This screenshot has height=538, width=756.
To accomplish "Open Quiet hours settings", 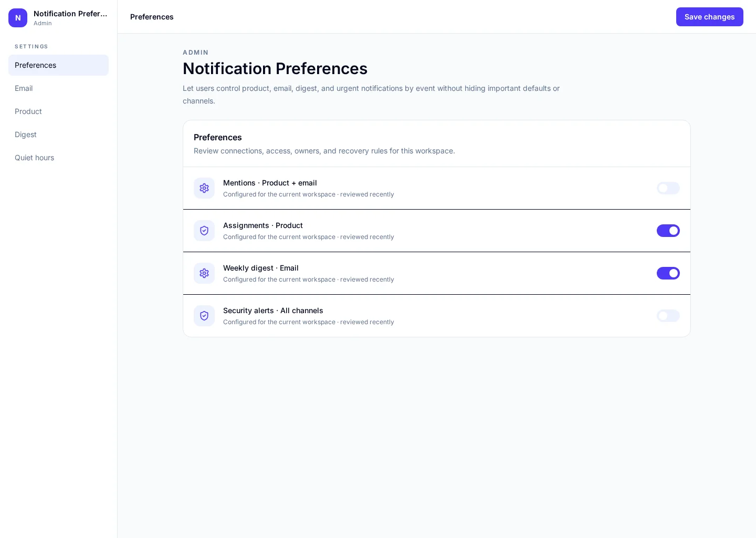I will pyautogui.click(x=58, y=158).
